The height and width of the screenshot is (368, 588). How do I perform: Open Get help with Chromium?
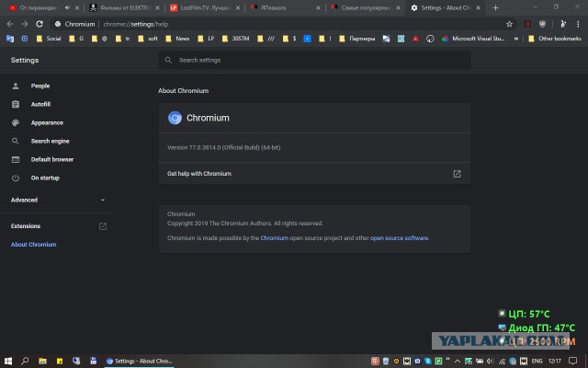[314, 174]
